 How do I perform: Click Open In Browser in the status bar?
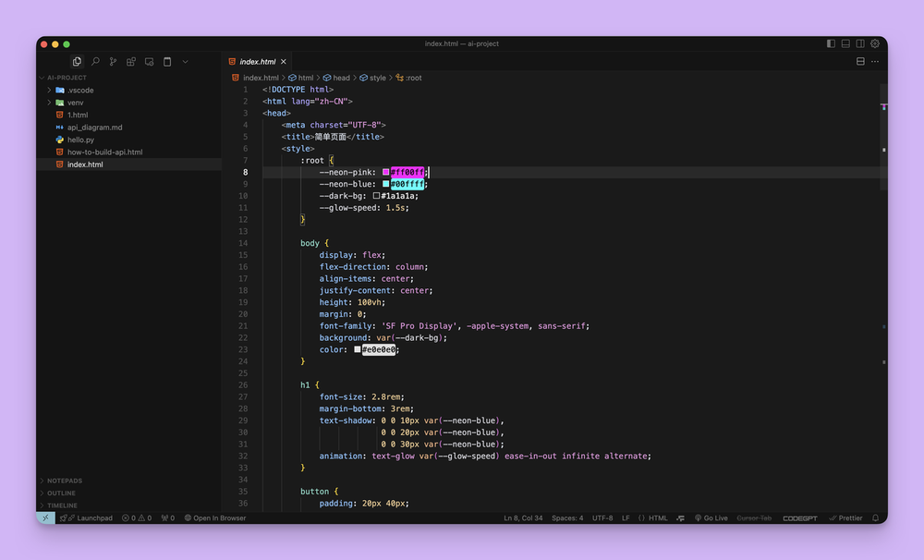pos(214,517)
